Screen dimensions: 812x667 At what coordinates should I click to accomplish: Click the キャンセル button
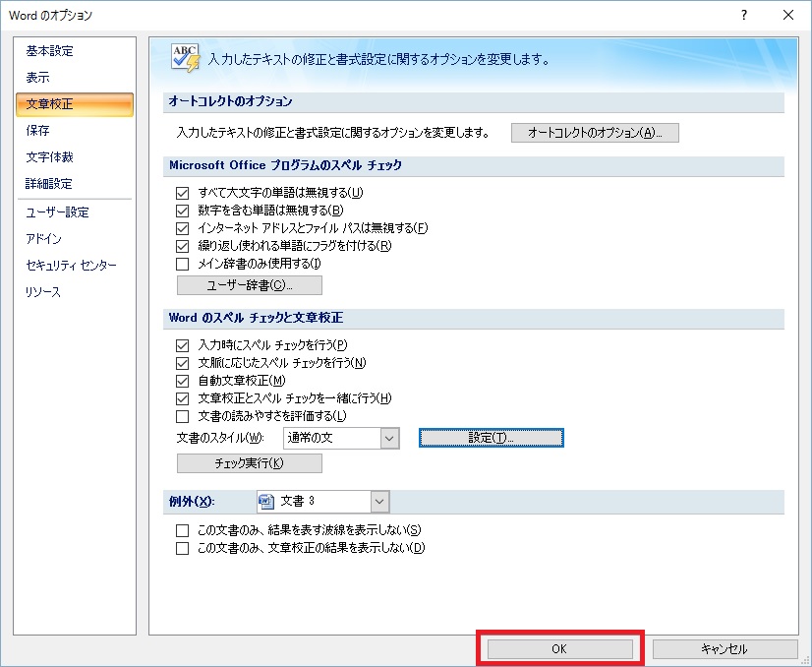point(725,649)
